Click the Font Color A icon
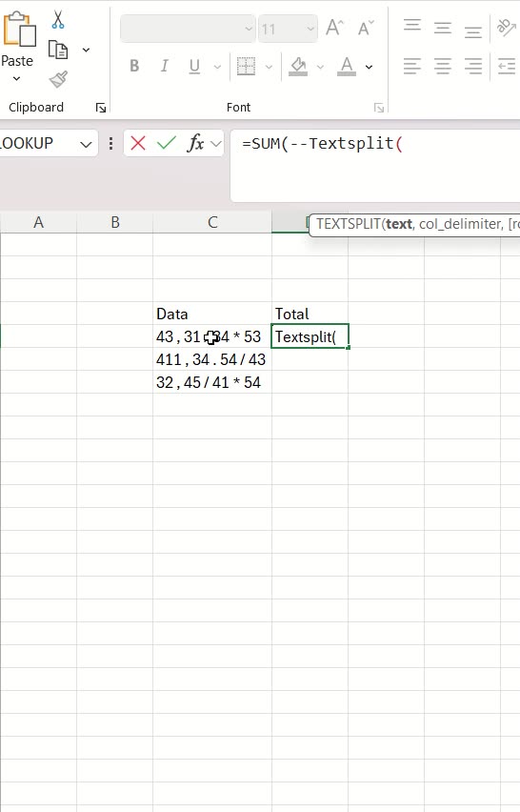 pos(347,67)
